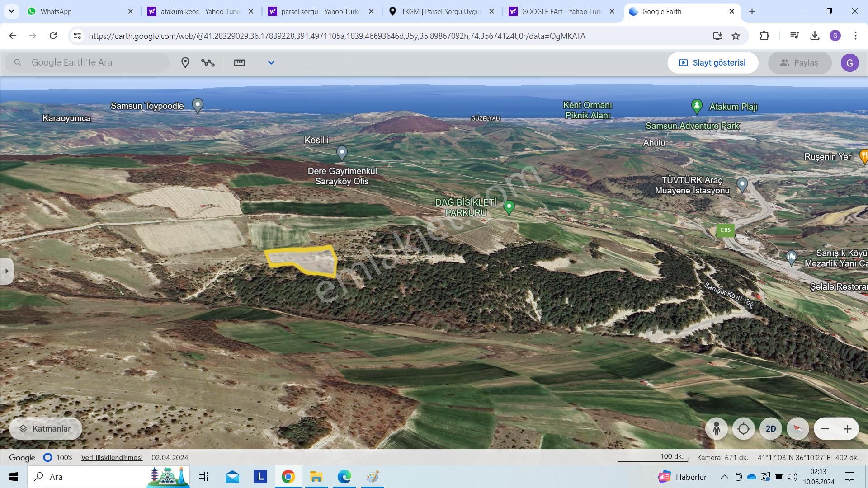Open the measure ruler tool
Viewport: 868px width, 488px height.
point(240,63)
